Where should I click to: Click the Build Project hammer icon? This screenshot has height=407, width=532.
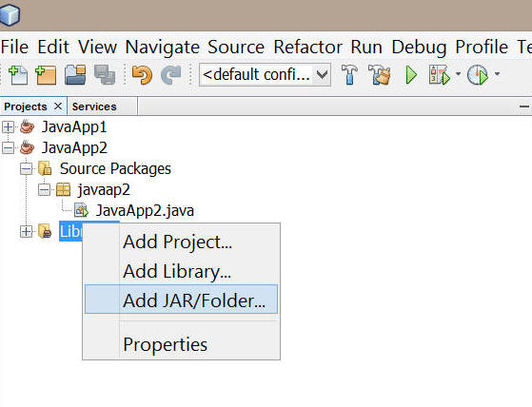349,74
